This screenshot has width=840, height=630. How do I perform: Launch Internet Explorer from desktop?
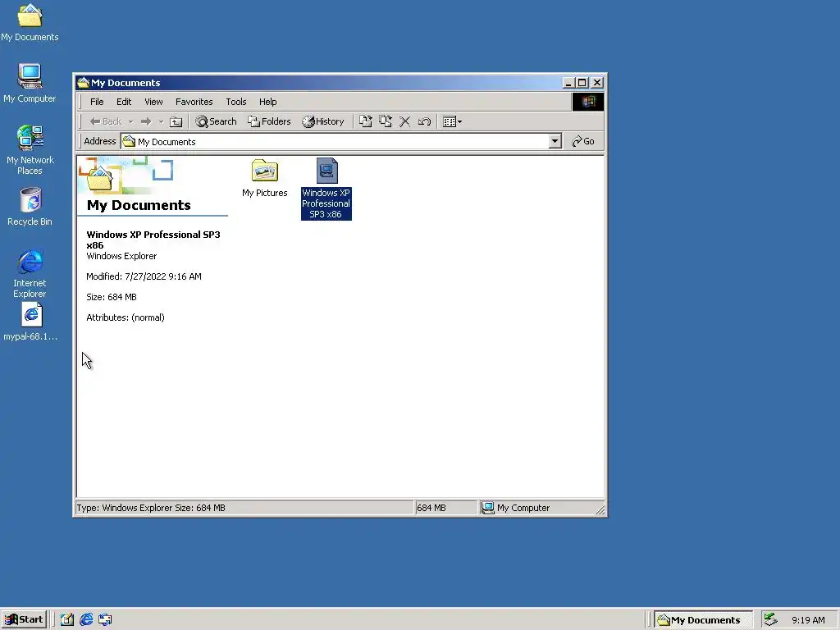coord(30,274)
